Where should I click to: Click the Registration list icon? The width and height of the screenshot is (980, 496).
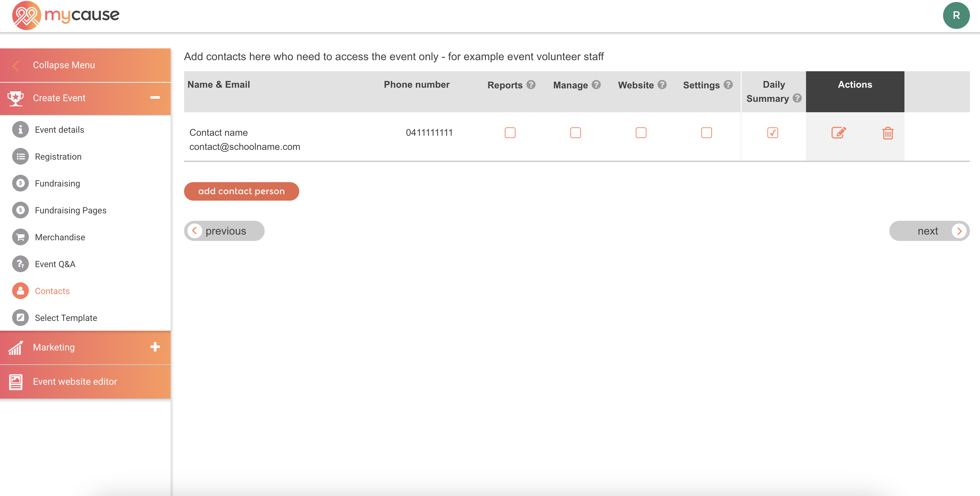(20, 157)
